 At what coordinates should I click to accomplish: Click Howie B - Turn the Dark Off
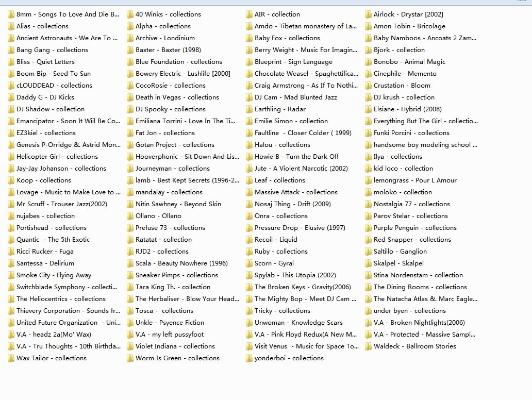297,157
